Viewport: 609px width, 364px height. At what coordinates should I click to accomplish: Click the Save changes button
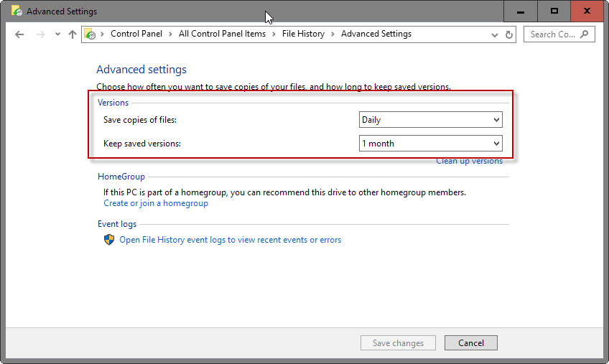(x=398, y=343)
